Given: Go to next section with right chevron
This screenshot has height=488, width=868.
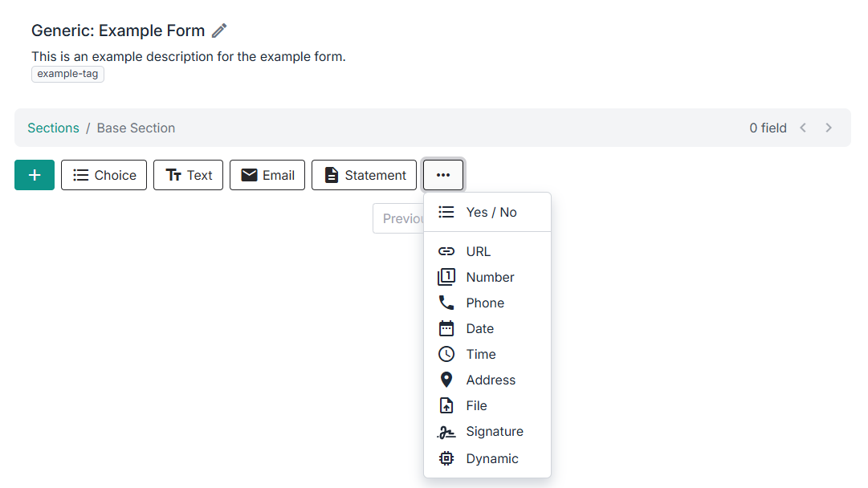Looking at the screenshot, I should point(829,128).
